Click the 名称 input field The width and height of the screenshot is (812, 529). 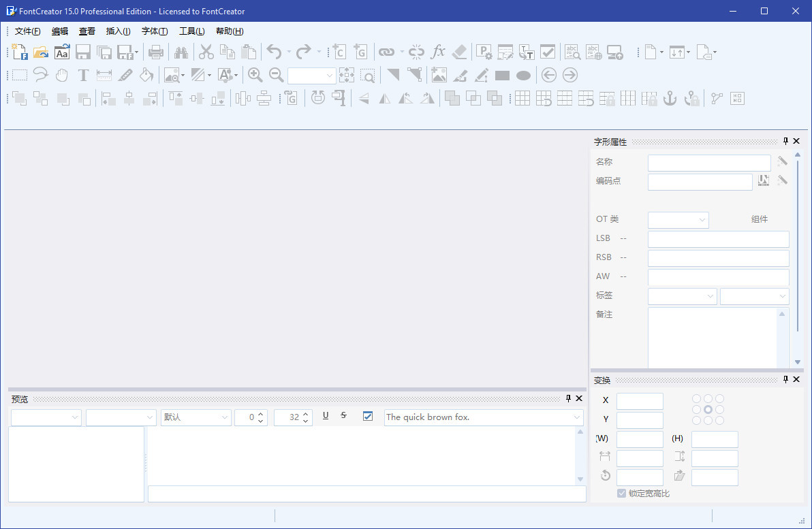[x=709, y=163]
